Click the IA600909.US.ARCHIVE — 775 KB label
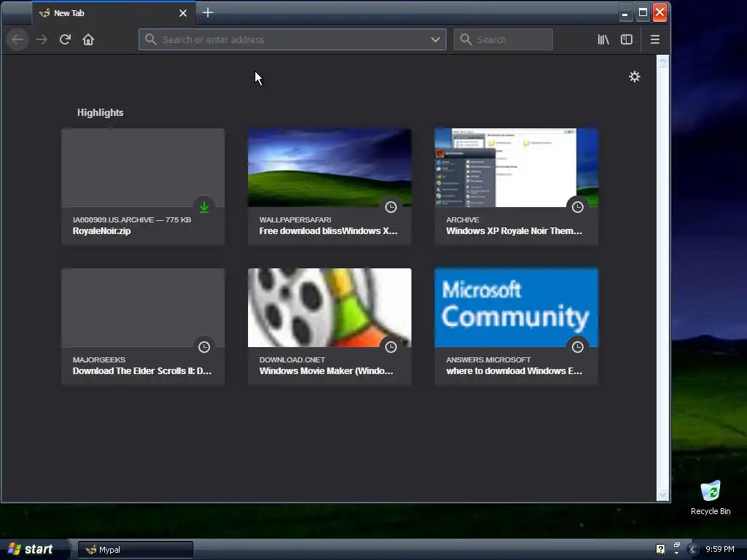 coord(132,220)
